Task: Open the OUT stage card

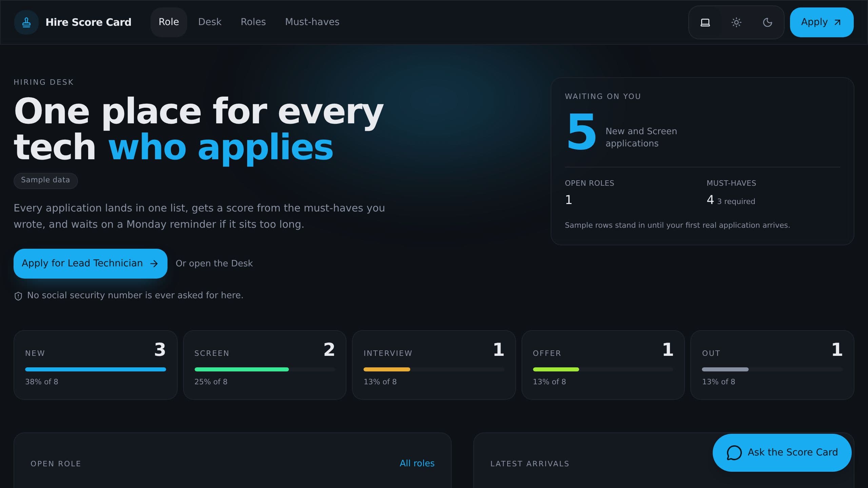Action: tap(772, 365)
